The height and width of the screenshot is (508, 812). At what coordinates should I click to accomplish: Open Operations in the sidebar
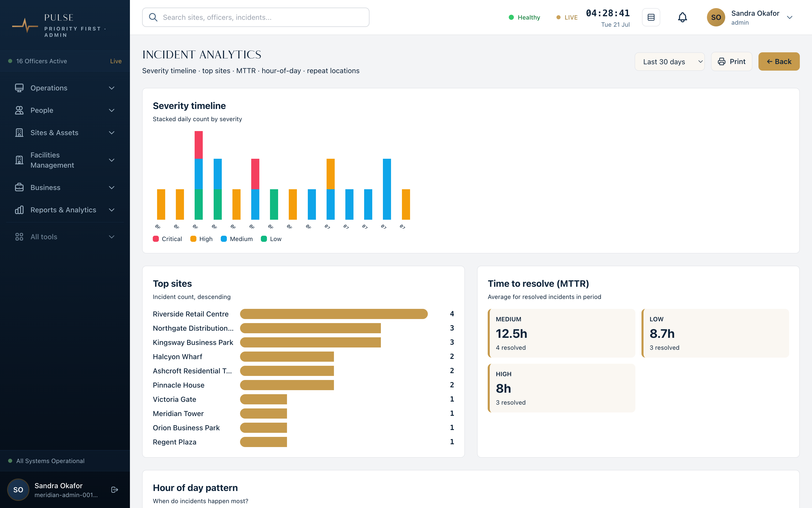point(65,88)
